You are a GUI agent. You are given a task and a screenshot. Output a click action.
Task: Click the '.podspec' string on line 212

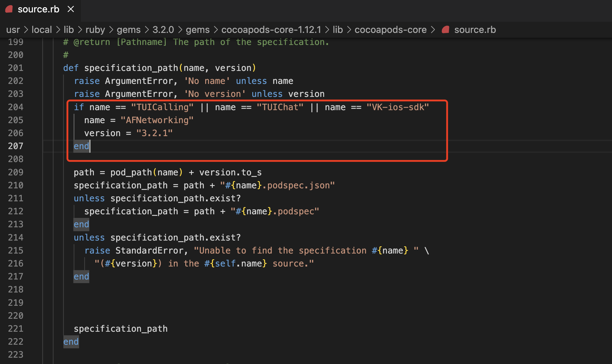click(296, 211)
